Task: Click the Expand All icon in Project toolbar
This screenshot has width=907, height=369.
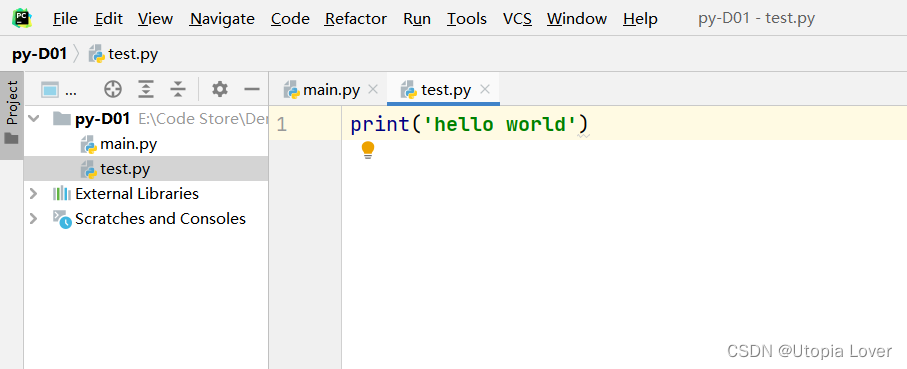Action: (x=146, y=89)
